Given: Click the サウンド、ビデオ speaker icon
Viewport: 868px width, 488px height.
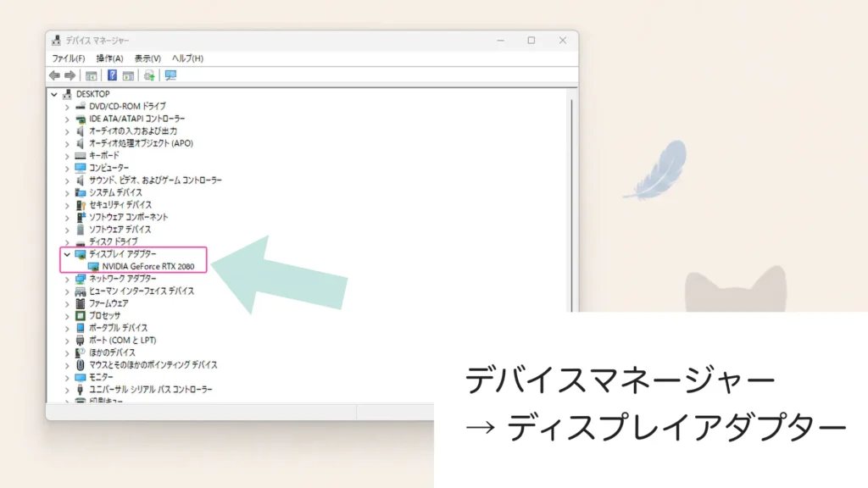Looking at the screenshot, I should point(81,180).
